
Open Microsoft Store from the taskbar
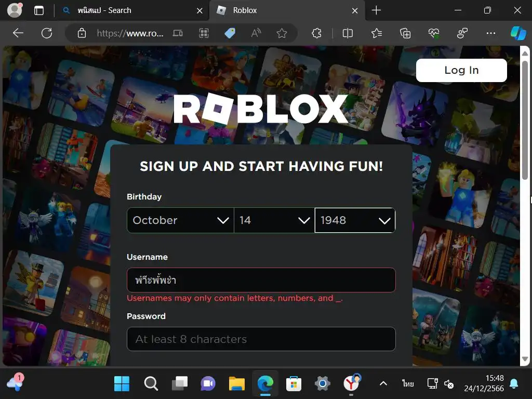(294, 384)
